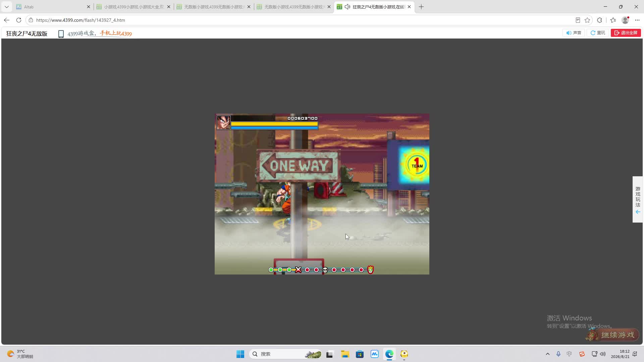Open the Edge settings and more menu
Image resolution: width=644 pixels, height=362 pixels.
(x=637, y=20)
